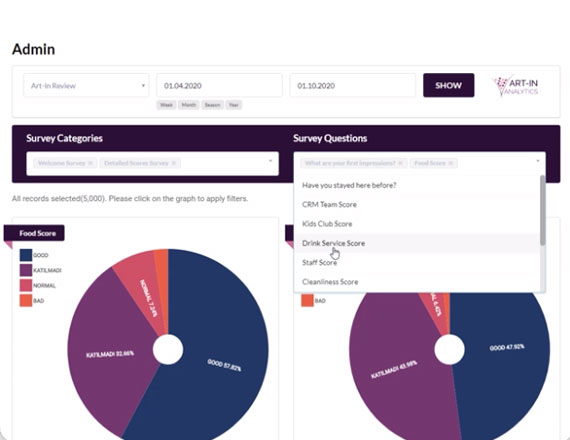The width and height of the screenshot is (570, 440).
Task: Filter by KATILMADI slice in Food Score chart
Action: point(109,353)
